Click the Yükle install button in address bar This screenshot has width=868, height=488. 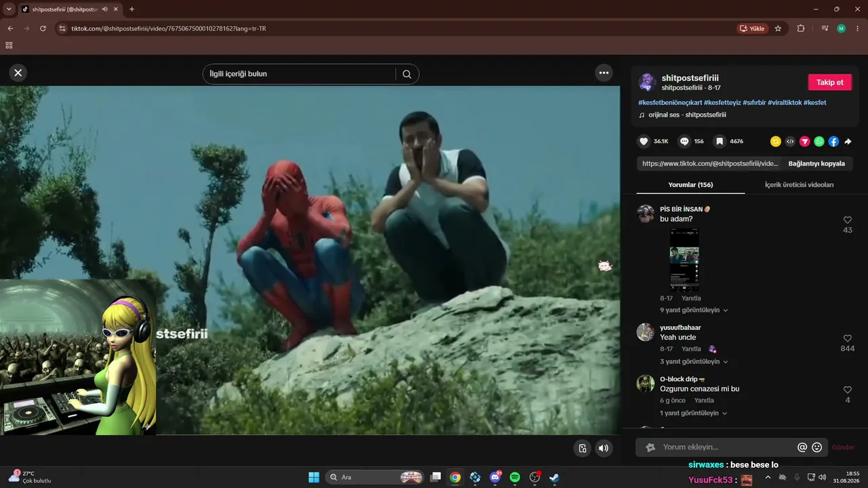tap(752, 28)
